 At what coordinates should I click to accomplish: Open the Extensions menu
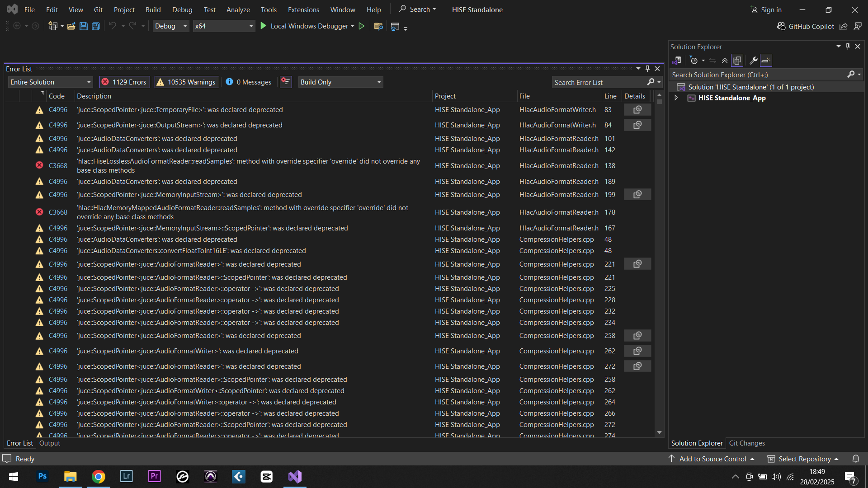pos(303,9)
